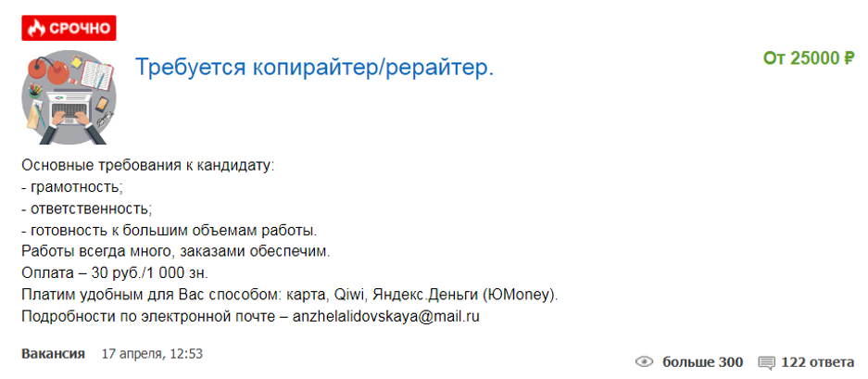Click the speech bubble replies icon
The height and width of the screenshot is (379, 868).
(766, 361)
